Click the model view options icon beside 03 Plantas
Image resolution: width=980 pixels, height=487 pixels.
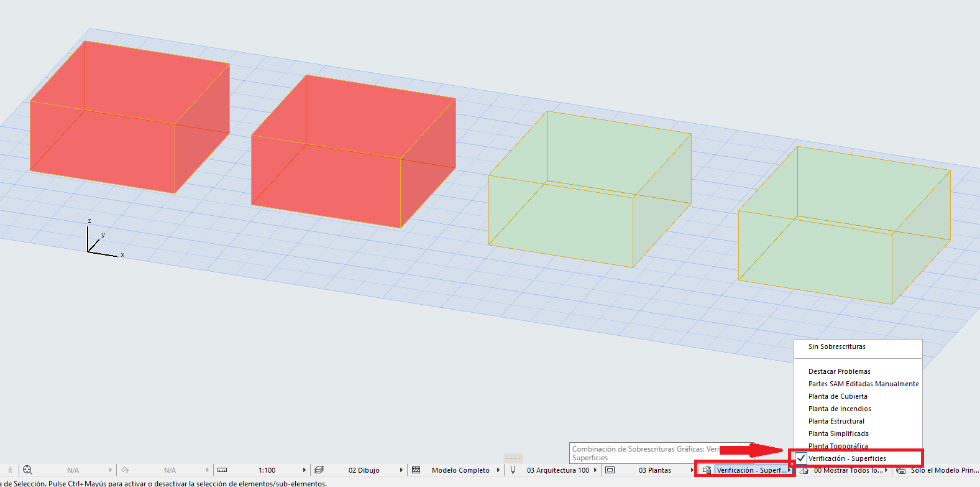point(610,470)
